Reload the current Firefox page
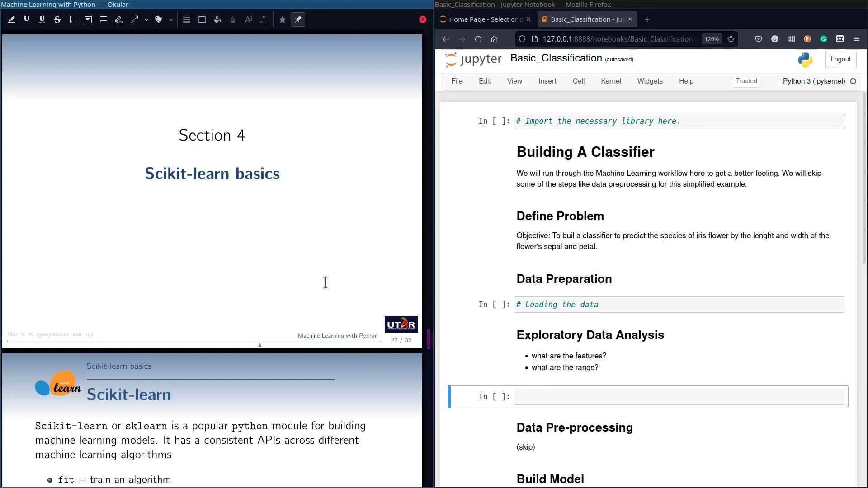The image size is (868, 488). point(478,39)
